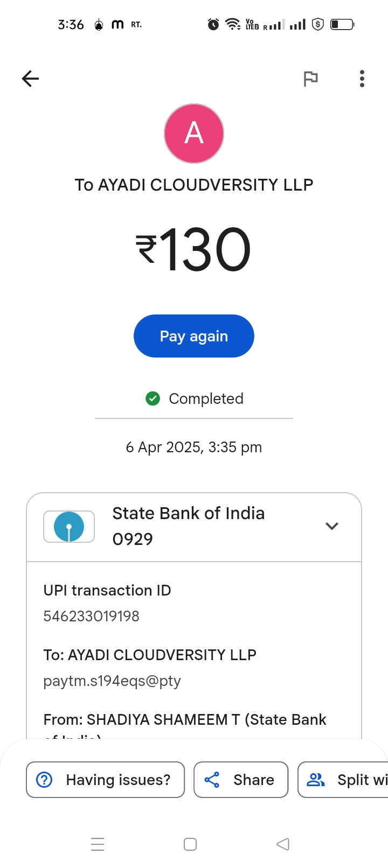Tap the Split with friends button
Screen dimensions: 388x868
click(345, 780)
